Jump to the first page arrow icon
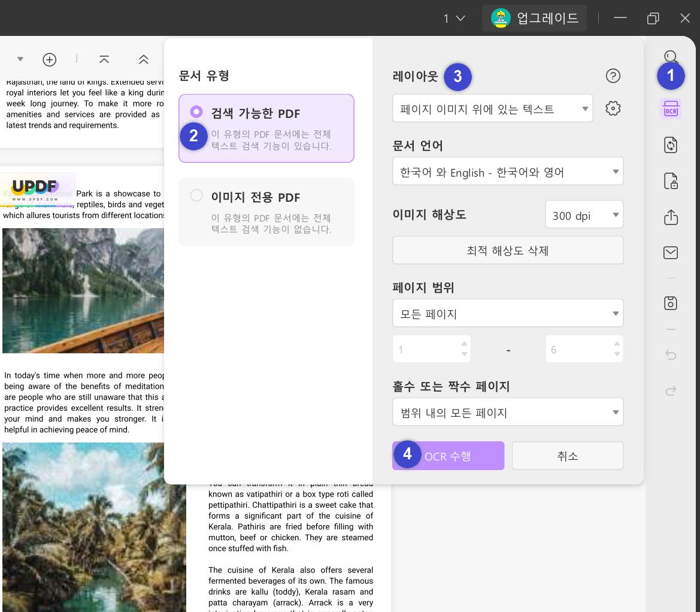This screenshot has width=700, height=612. pyautogui.click(x=104, y=59)
